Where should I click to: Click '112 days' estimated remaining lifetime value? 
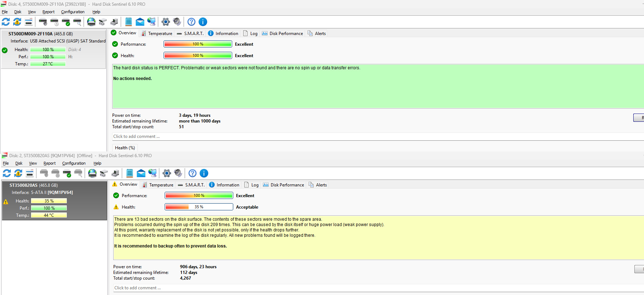(x=189, y=272)
